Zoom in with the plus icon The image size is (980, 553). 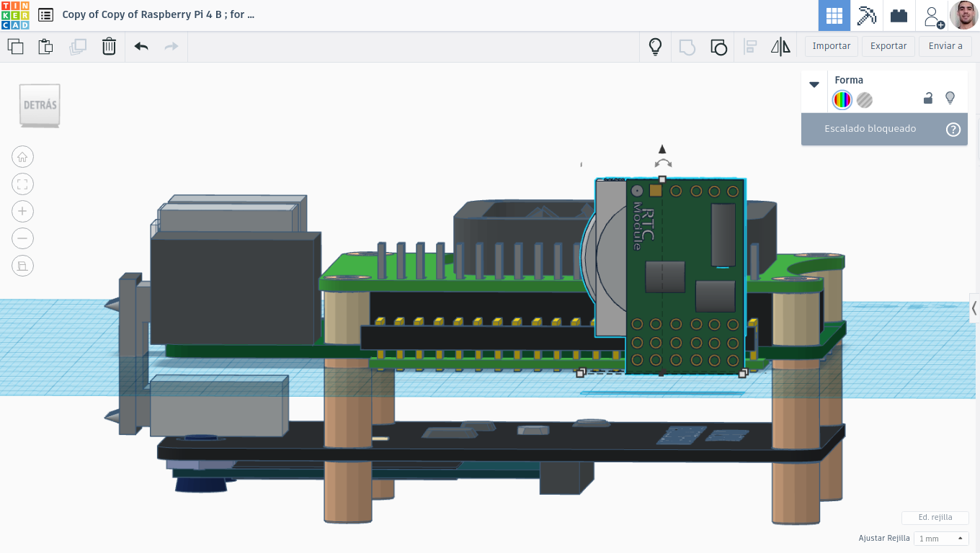pos(22,212)
